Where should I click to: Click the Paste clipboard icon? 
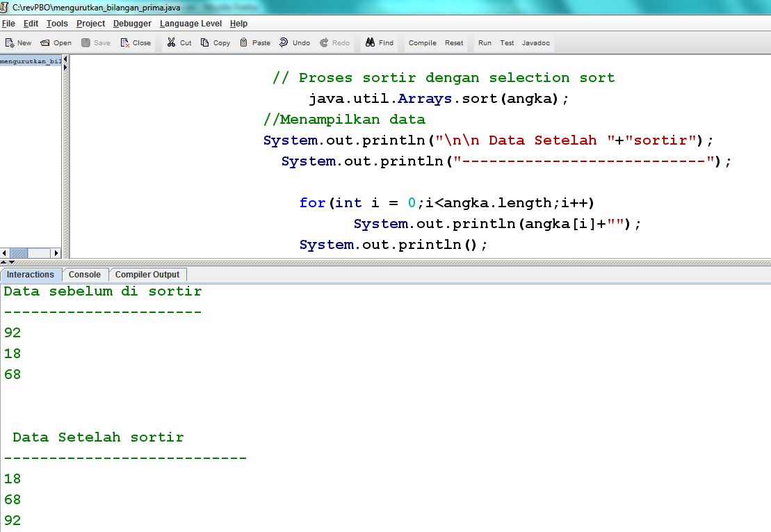[x=243, y=43]
